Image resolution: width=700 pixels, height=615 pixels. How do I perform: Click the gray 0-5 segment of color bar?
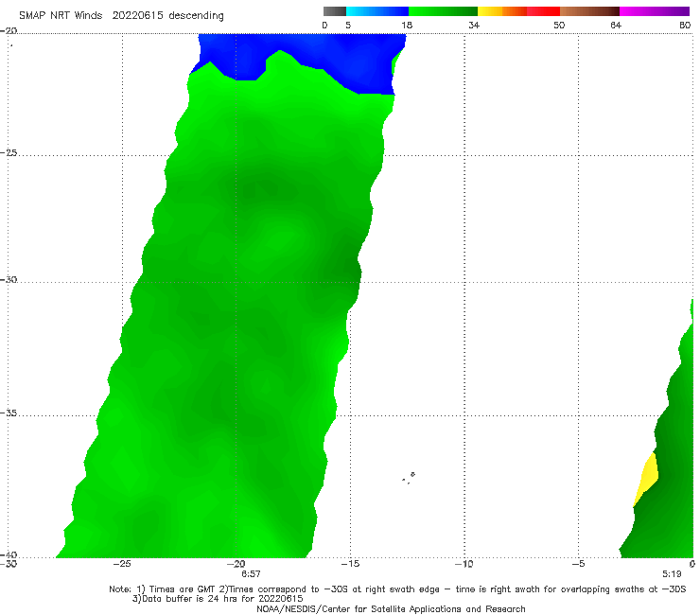click(x=335, y=11)
